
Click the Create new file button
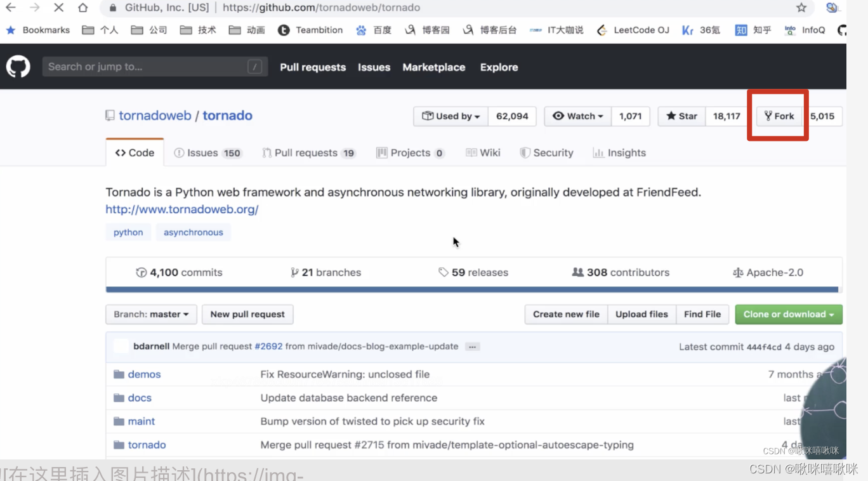[566, 314]
